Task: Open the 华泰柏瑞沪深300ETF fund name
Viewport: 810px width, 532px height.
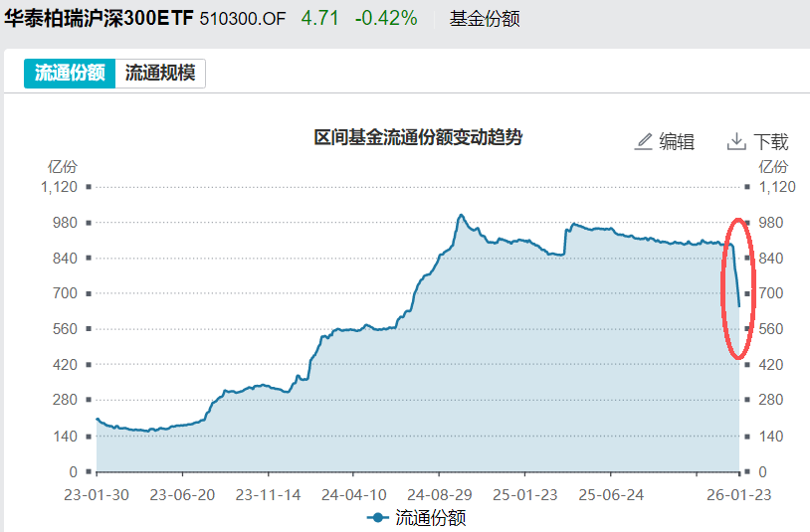Action: (99, 19)
